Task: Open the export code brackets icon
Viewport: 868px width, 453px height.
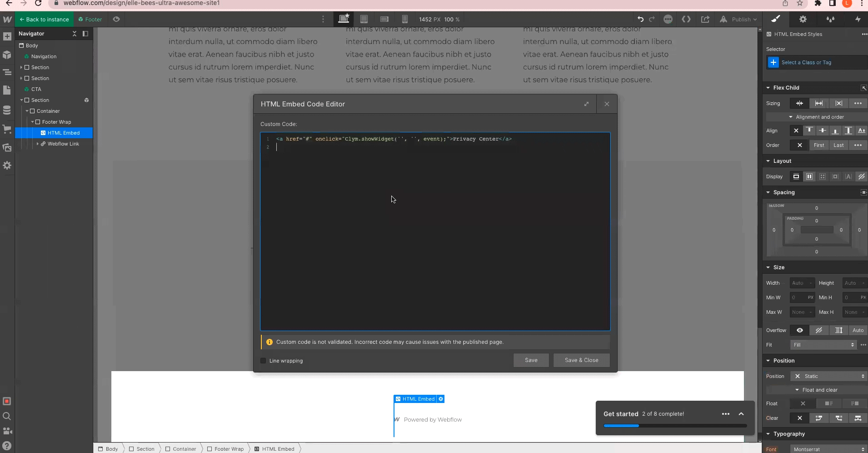Action: [x=686, y=19]
